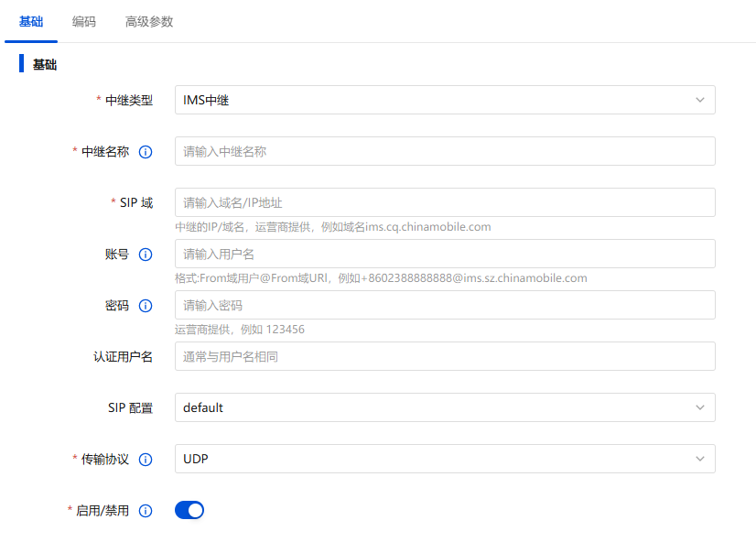Screen dimensions: 756x542
Task: Expand the SIP 配置 dropdown set to default
Action: tap(445, 408)
